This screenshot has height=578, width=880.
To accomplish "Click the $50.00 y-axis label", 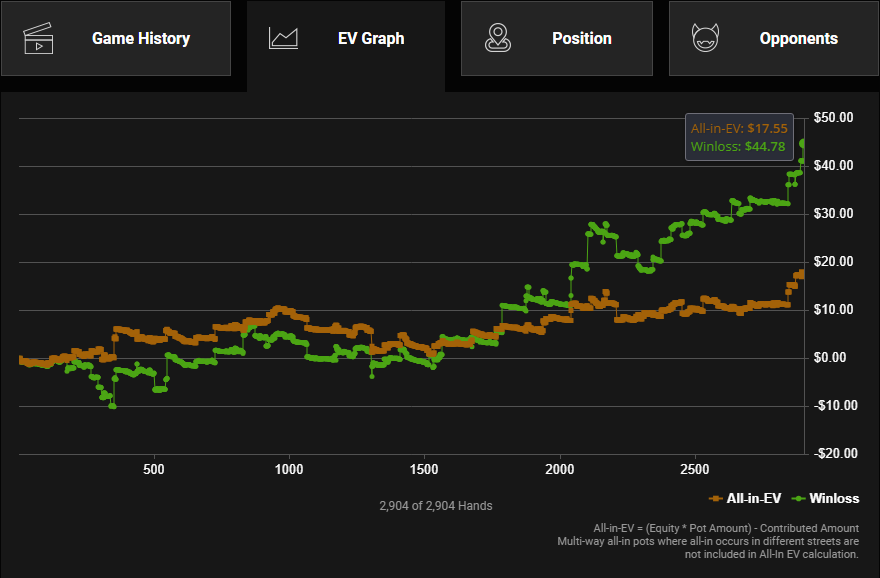I will point(833,117).
